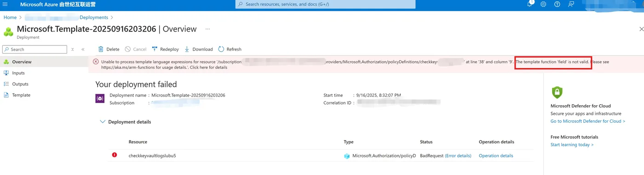Open the deployment ellipsis more menu
Viewport: 644px width, 175px height.
pos(207,29)
